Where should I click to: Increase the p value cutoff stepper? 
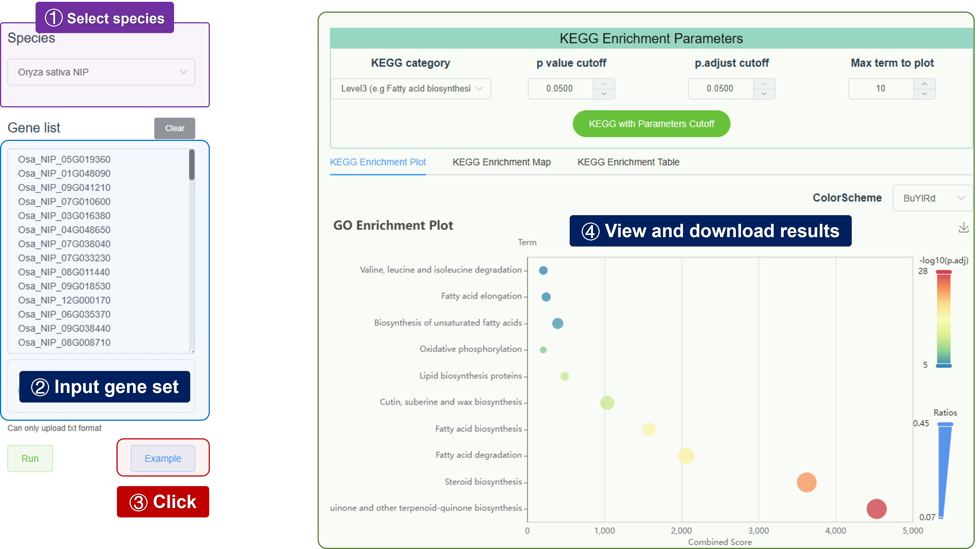[604, 84]
